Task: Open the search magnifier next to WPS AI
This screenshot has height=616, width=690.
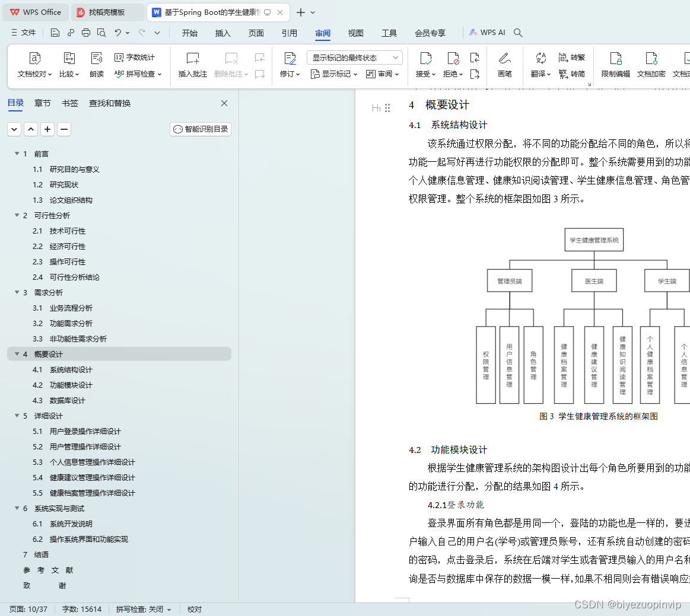Action: pyautogui.click(x=518, y=33)
